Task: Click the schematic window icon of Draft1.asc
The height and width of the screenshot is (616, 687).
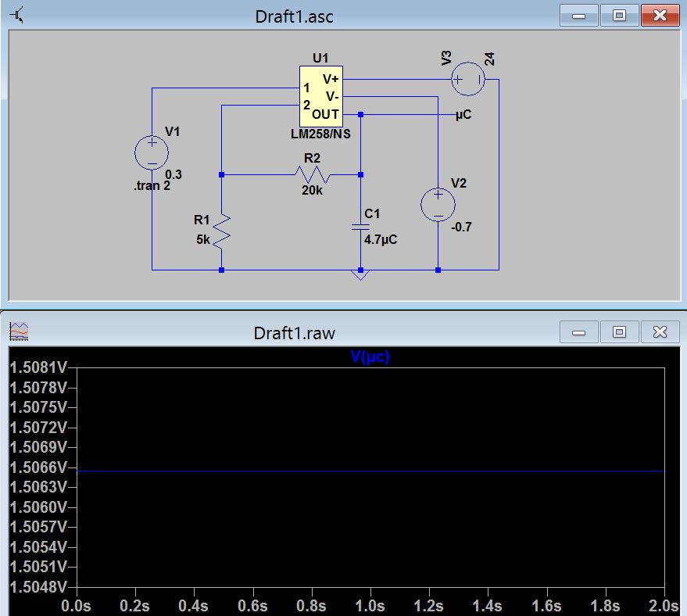Action: click(18, 14)
